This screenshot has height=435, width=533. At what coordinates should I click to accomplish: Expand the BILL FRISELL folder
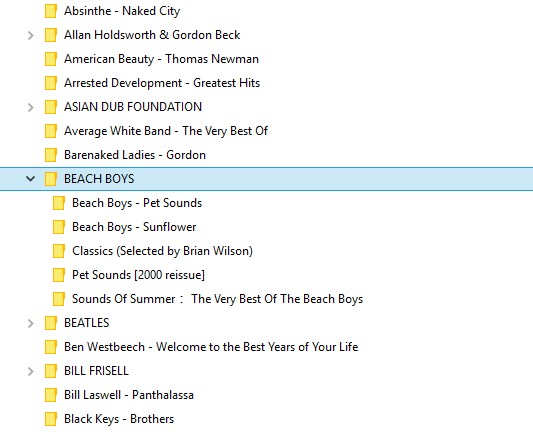pyautogui.click(x=31, y=371)
